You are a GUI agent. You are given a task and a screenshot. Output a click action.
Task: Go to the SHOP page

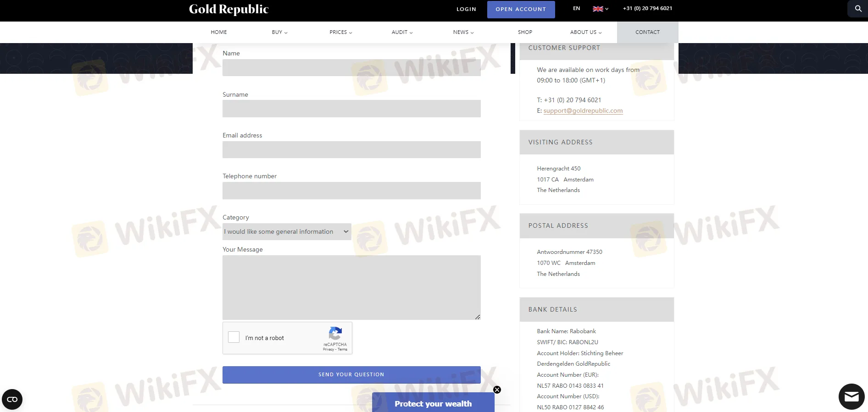coord(525,32)
